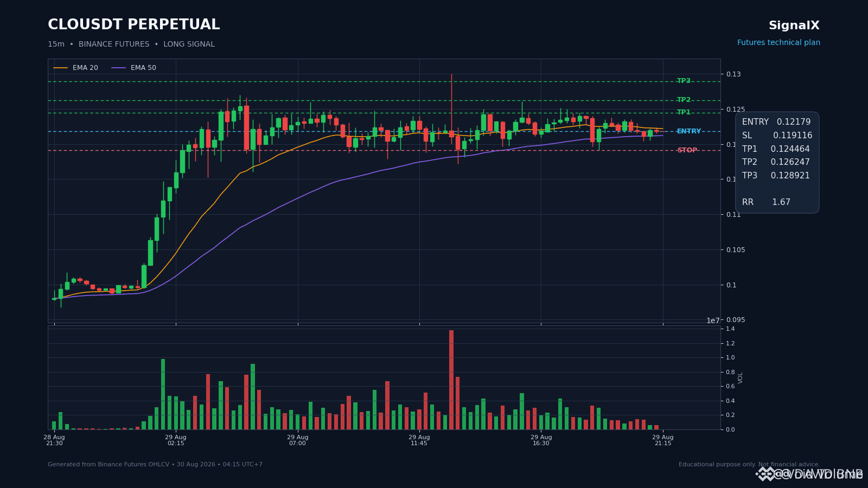Click the Generated from Binance Futures OHLCV footer
Screen dimensions: 868x488
pyautogui.click(x=155, y=465)
